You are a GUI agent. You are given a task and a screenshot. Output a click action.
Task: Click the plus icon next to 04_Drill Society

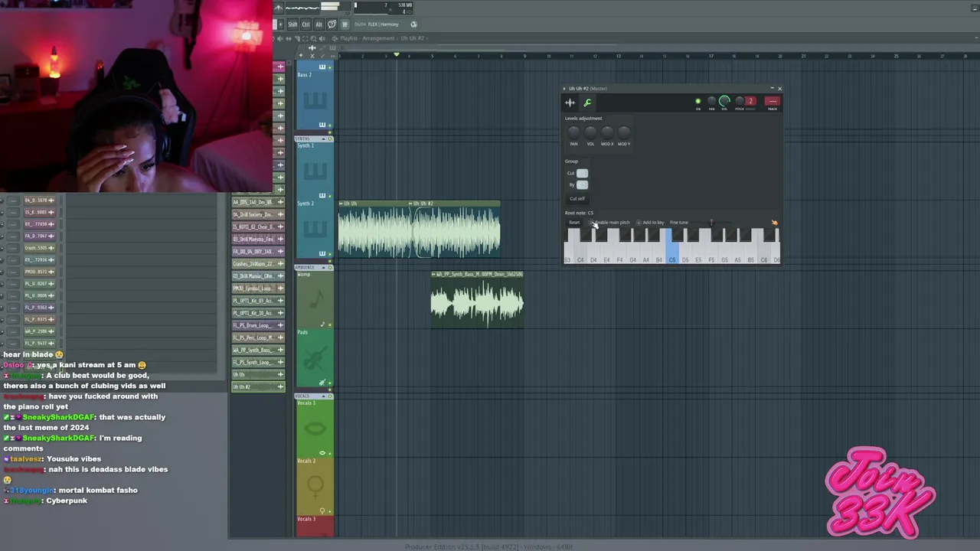point(280,214)
